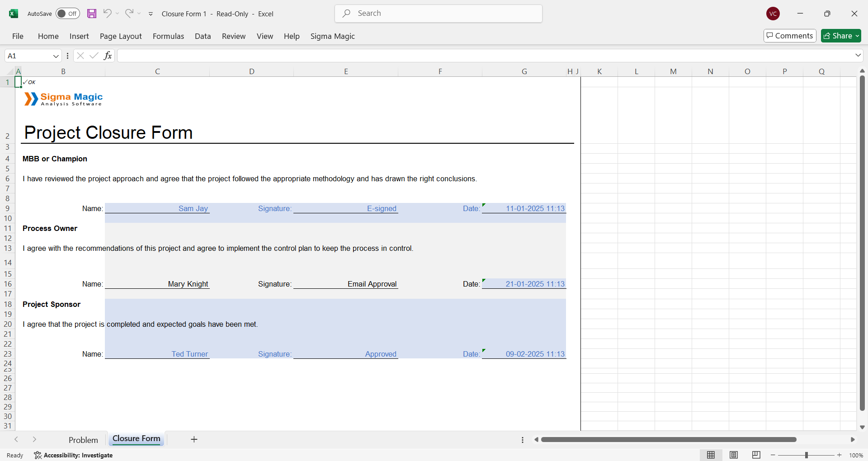Open the Sigma Magic tab
Image resolution: width=868 pixels, height=461 pixels.
click(333, 36)
